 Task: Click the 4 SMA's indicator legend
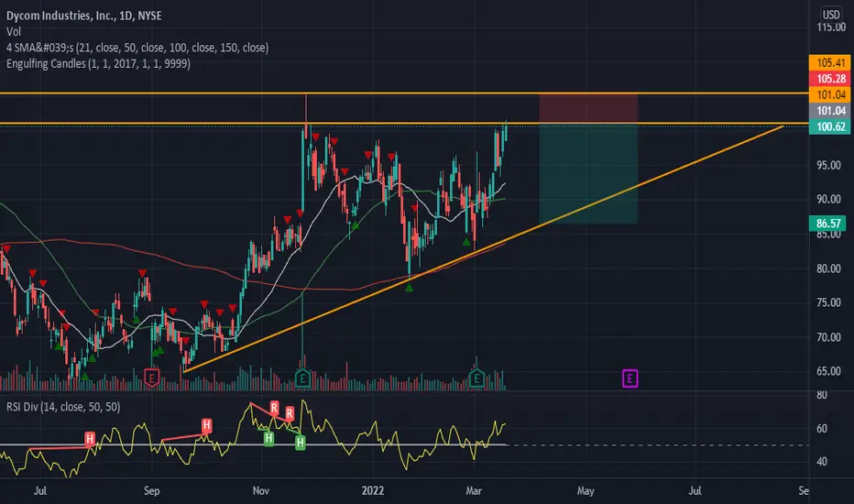137,48
